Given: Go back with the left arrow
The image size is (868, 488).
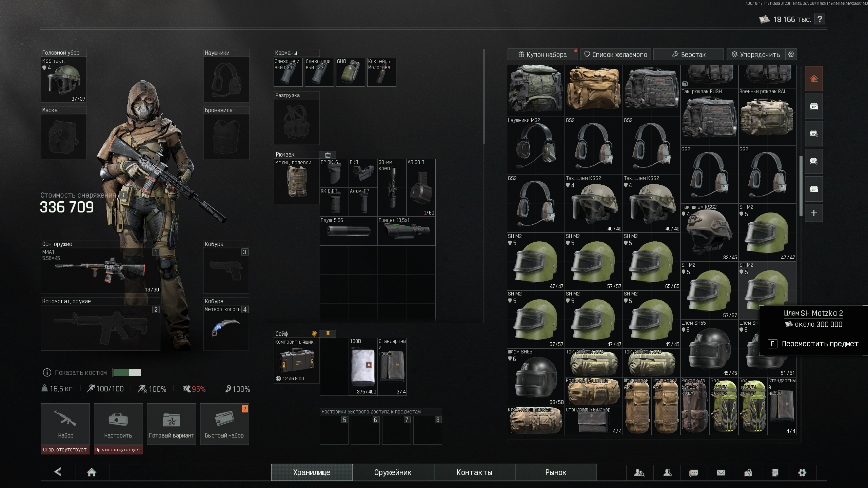Looking at the screenshot, I should (58, 472).
